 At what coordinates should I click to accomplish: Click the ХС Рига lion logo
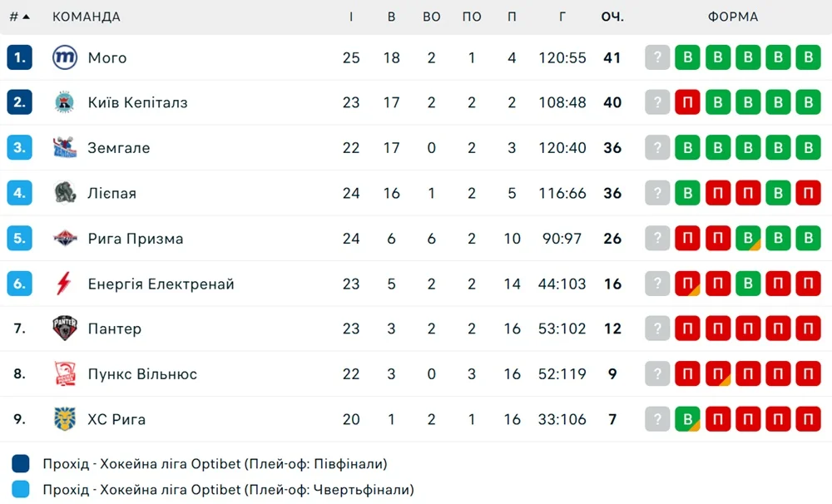[x=64, y=418]
